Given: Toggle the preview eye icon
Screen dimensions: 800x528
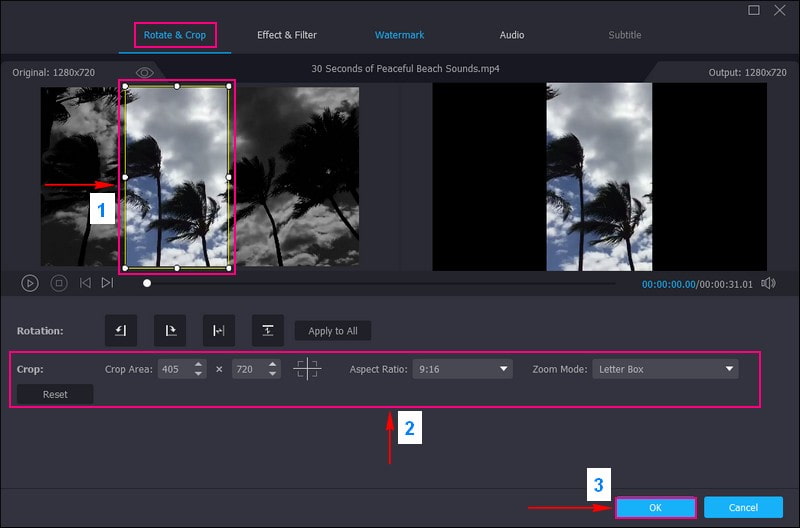Looking at the screenshot, I should pos(145,73).
